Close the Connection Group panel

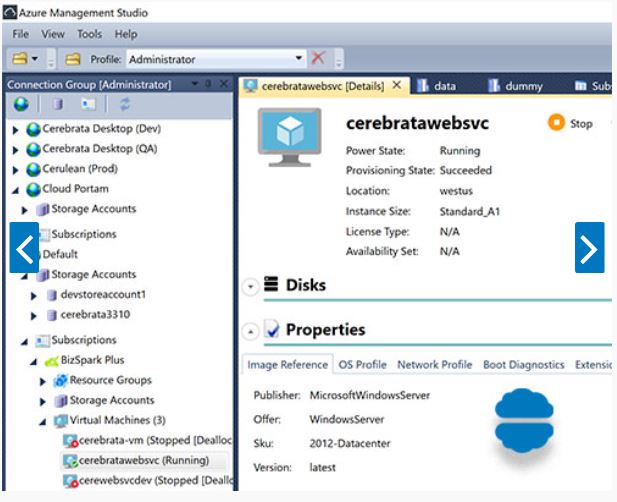click(x=224, y=84)
